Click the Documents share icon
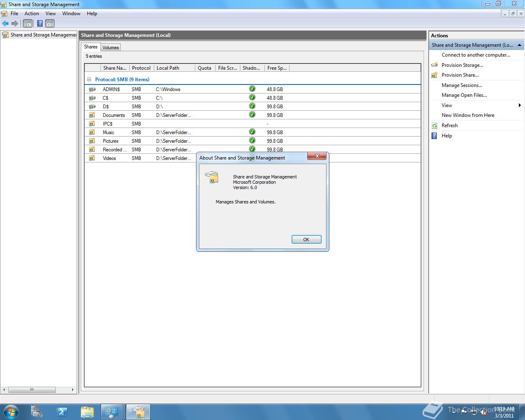The height and width of the screenshot is (420, 525). coord(92,115)
